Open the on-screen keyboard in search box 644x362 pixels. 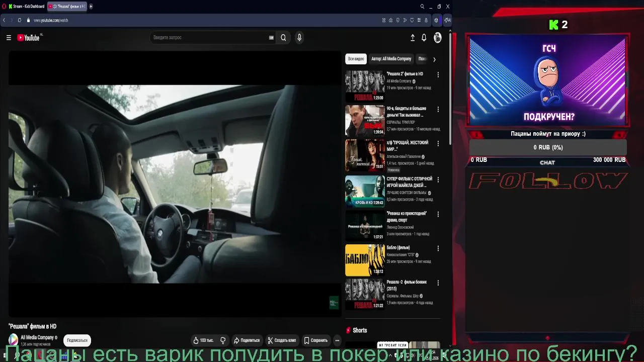(271, 38)
